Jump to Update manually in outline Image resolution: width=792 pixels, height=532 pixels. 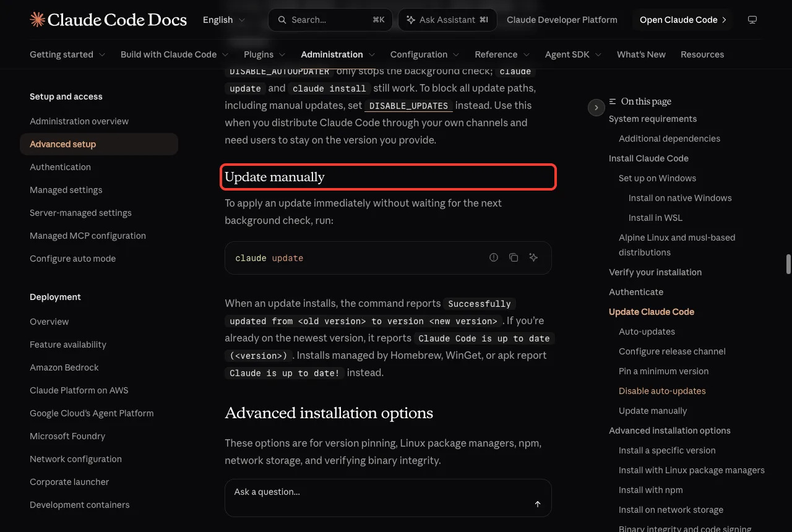click(653, 411)
